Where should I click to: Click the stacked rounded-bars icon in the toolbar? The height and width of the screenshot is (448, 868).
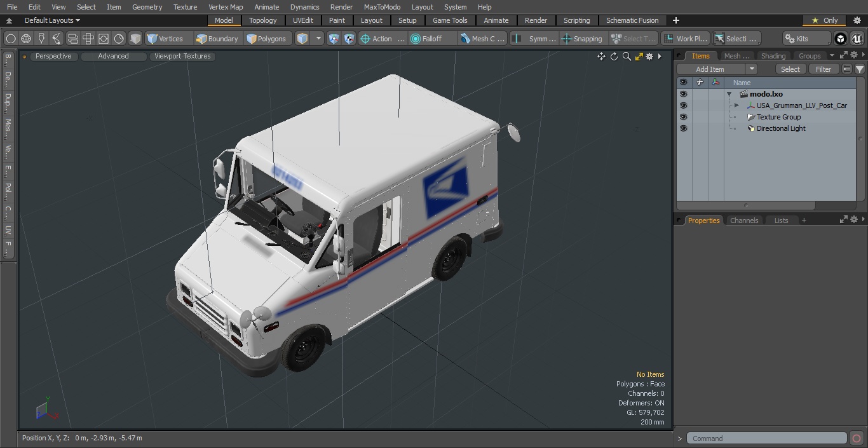tap(72, 39)
